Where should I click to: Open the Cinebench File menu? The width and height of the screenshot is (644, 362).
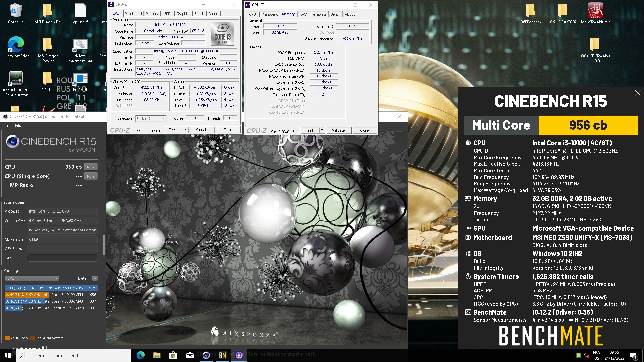[6, 125]
